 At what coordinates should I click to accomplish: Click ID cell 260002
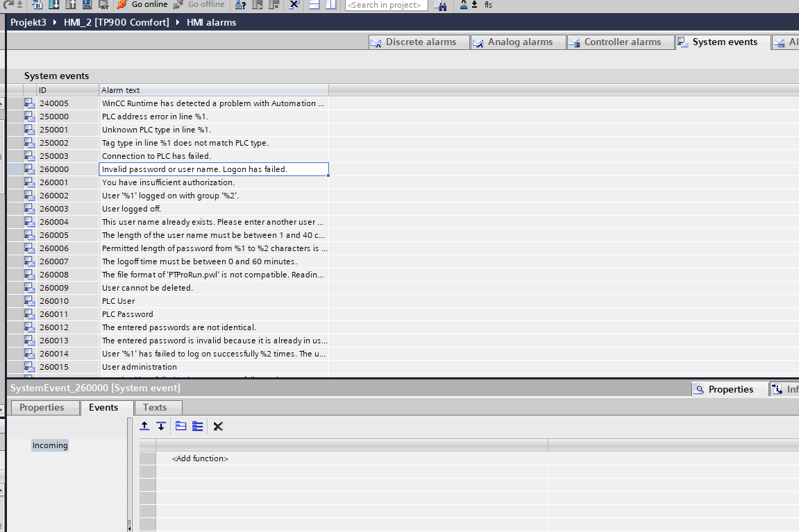(x=68, y=196)
